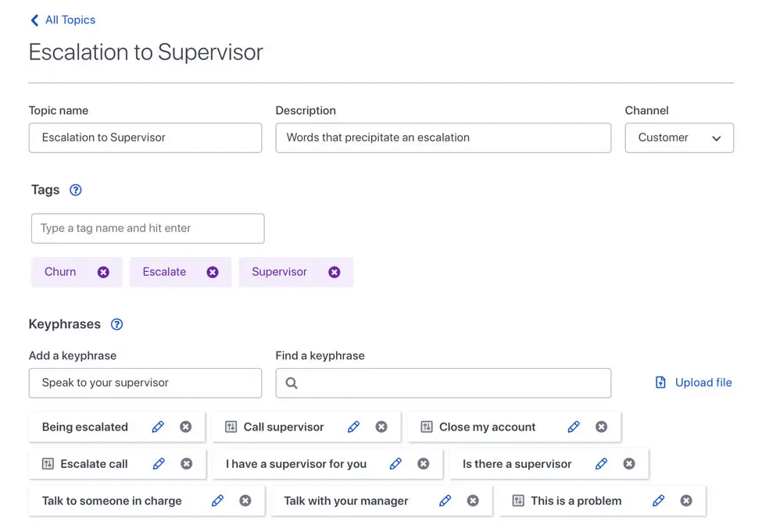
Task: Edit the Close my account keyphrase
Action: [574, 427]
